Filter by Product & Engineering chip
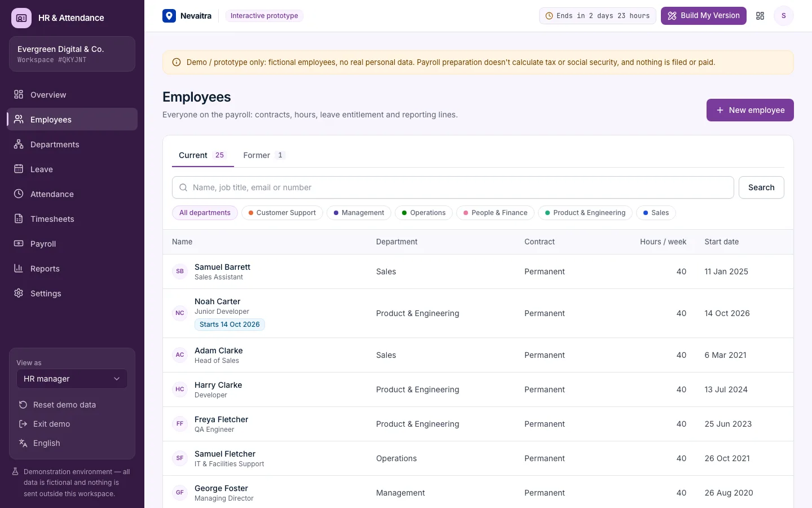This screenshot has height=508, width=812. (x=585, y=213)
